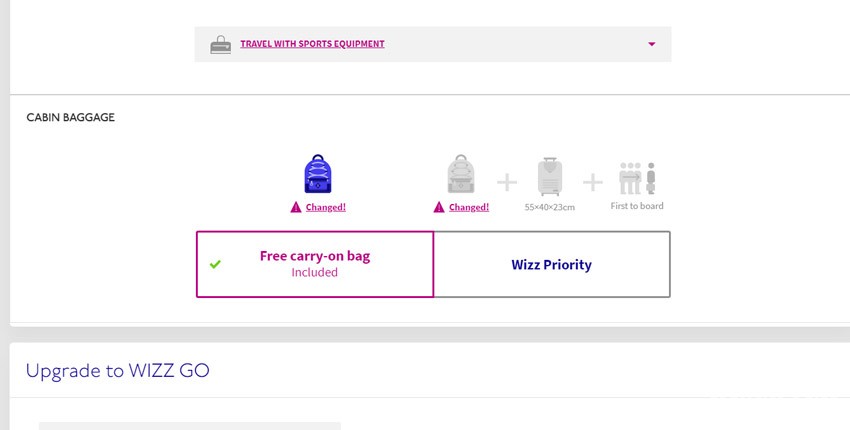The width and height of the screenshot is (850, 430).
Task: Open Changed! link under blue backpack
Action: (x=325, y=207)
